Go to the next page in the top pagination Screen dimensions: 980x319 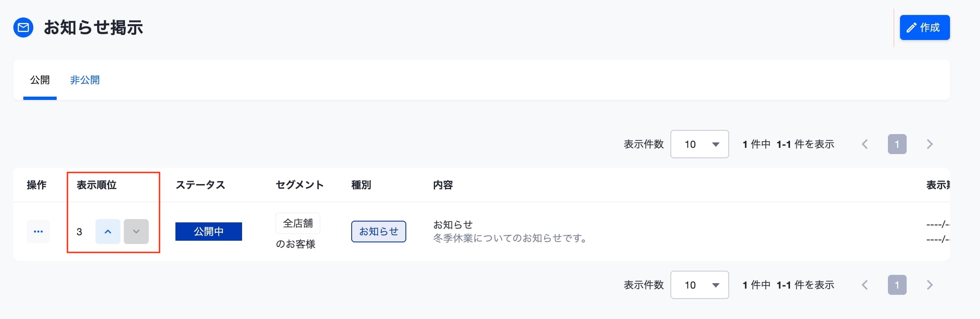click(x=930, y=144)
